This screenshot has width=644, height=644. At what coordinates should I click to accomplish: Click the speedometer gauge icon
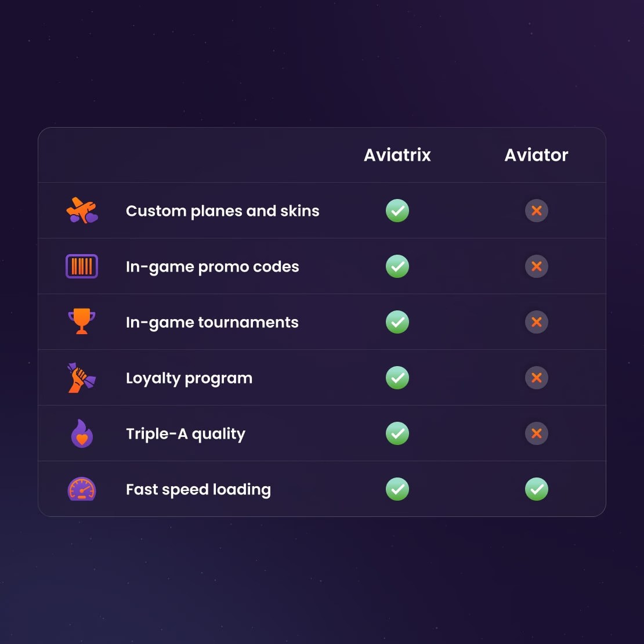point(82,489)
